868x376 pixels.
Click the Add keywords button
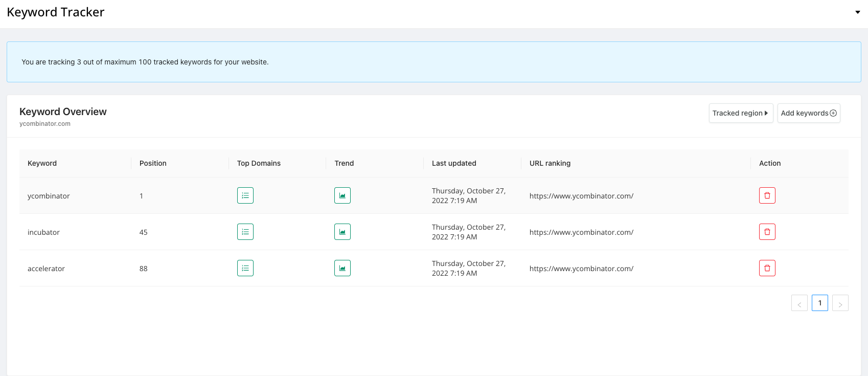point(809,113)
